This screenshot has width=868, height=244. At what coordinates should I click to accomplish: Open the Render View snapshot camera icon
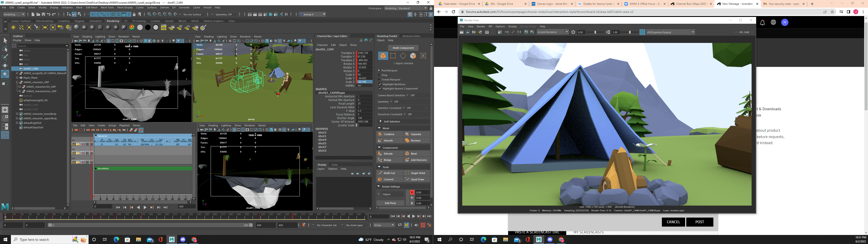pyautogui.click(x=474, y=32)
